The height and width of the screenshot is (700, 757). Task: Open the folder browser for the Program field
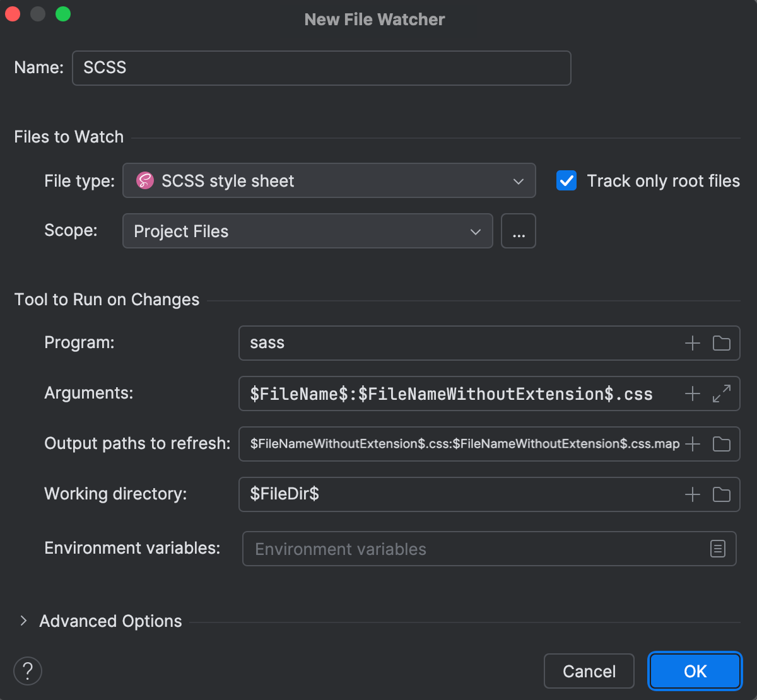(722, 343)
